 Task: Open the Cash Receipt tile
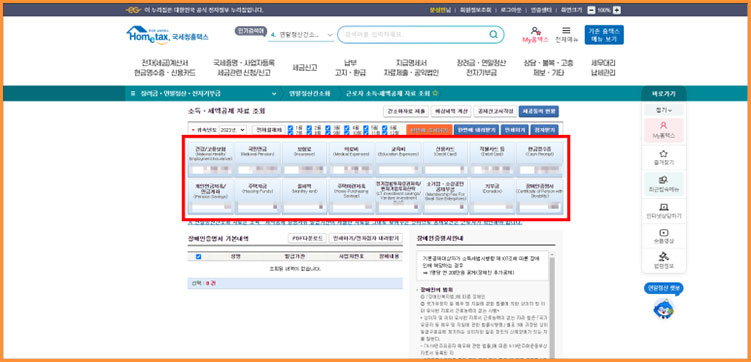pos(539,158)
